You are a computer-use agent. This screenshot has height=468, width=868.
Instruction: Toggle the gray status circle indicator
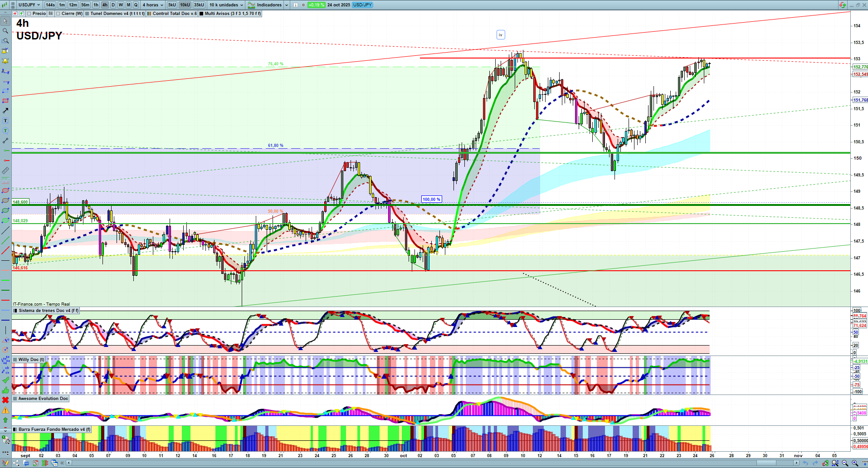[303, 5]
